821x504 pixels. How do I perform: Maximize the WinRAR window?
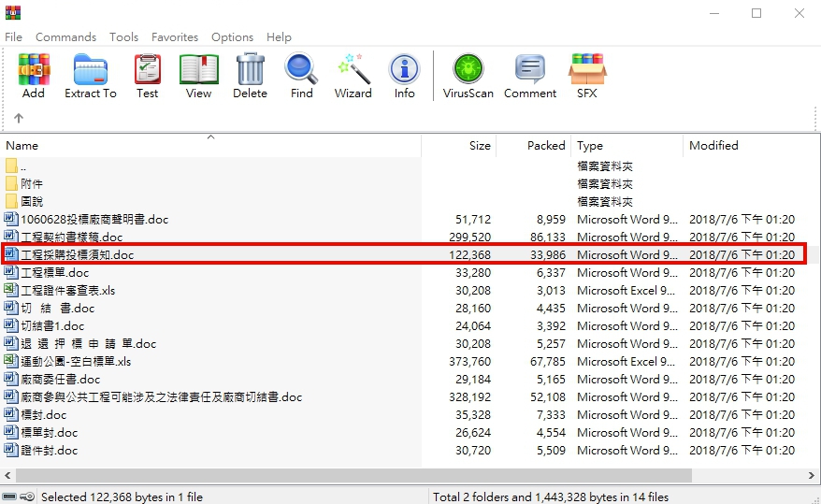[x=756, y=13]
